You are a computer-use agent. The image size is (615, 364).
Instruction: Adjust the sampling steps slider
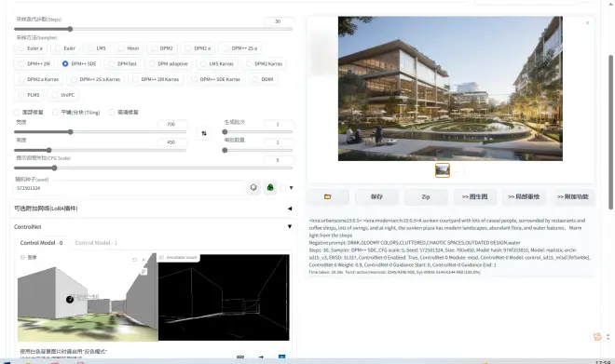pyautogui.click(x=153, y=29)
